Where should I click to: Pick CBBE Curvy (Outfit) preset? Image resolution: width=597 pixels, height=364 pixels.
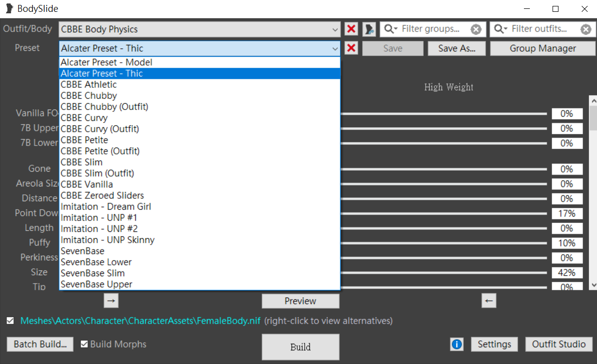coord(200,129)
